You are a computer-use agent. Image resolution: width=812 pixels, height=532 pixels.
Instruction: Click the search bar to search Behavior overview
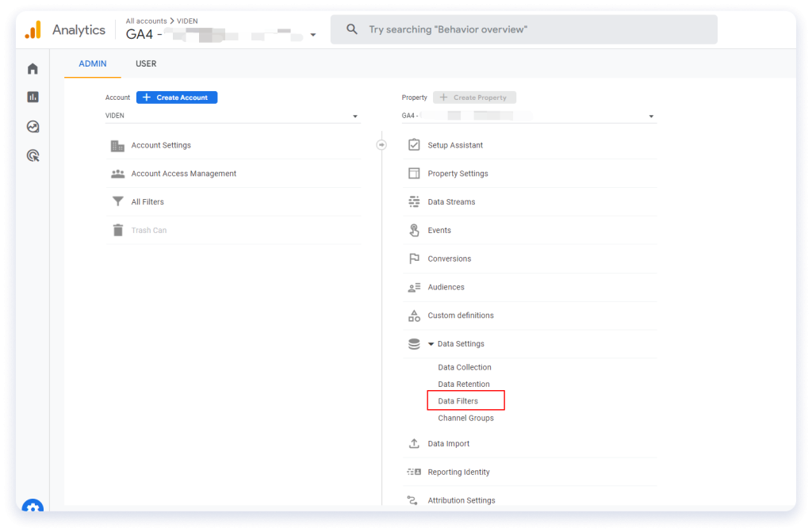pos(523,29)
